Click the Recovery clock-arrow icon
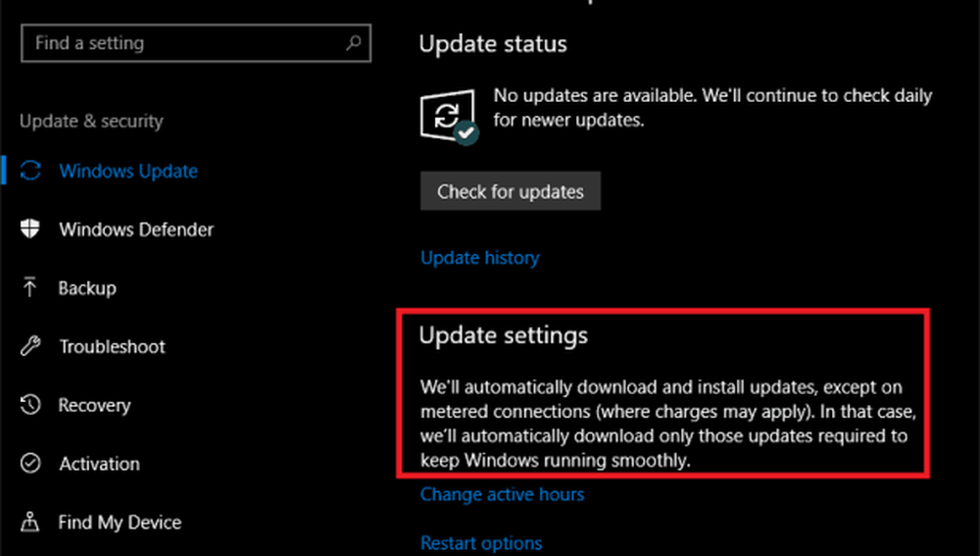 (30, 405)
